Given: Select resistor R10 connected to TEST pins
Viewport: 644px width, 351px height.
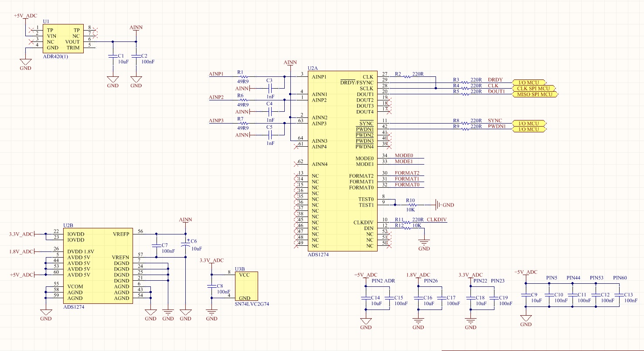Looking at the screenshot, I should coord(412,205).
